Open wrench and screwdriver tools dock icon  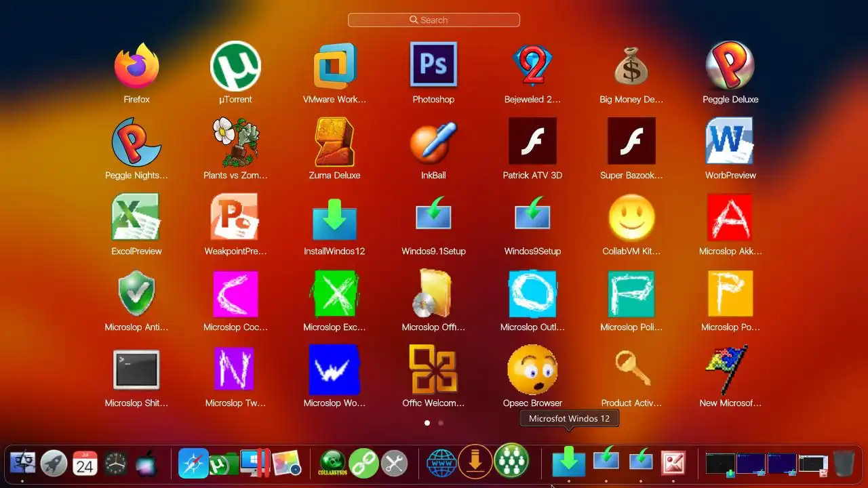coord(394,464)
